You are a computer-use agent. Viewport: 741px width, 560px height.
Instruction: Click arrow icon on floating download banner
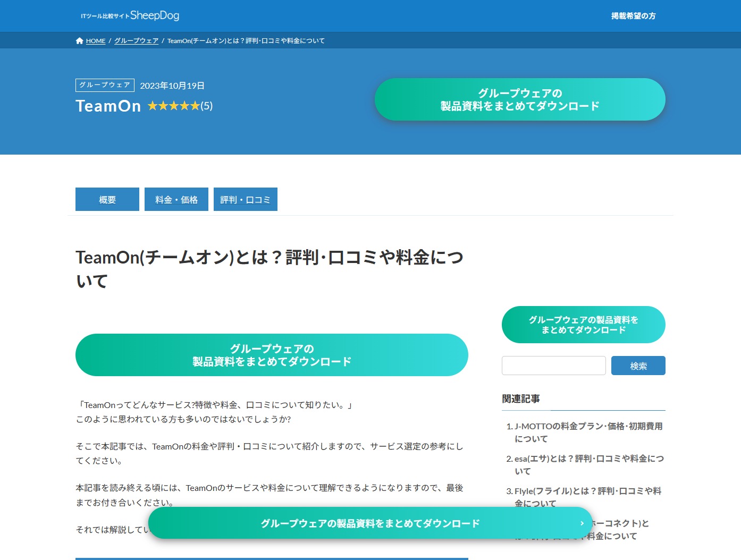(582, 523)
